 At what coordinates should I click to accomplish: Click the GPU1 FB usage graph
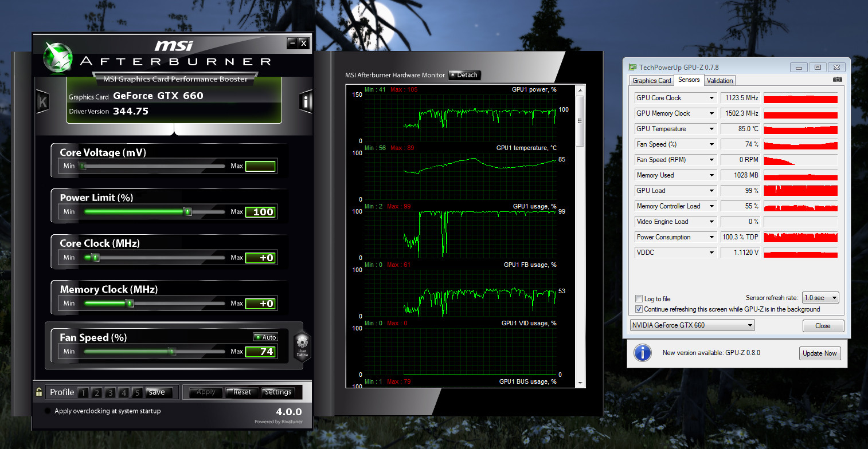[460, 293]
